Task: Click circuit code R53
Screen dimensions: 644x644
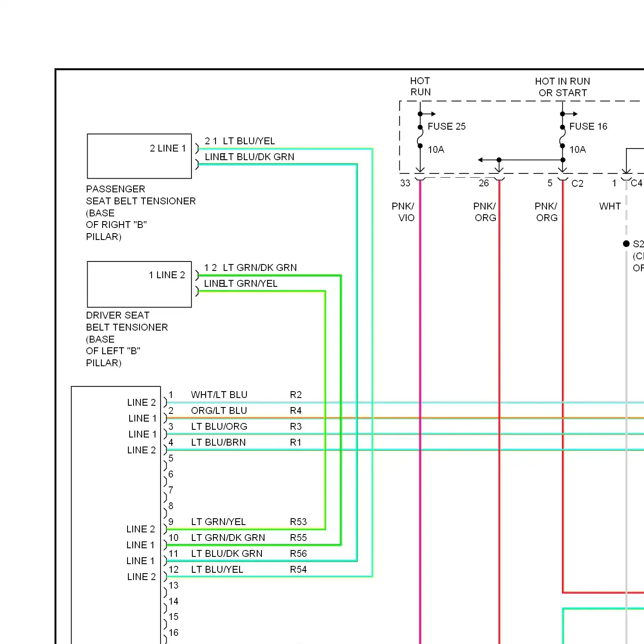Action: pyautogui.click(x=298, y=522)
